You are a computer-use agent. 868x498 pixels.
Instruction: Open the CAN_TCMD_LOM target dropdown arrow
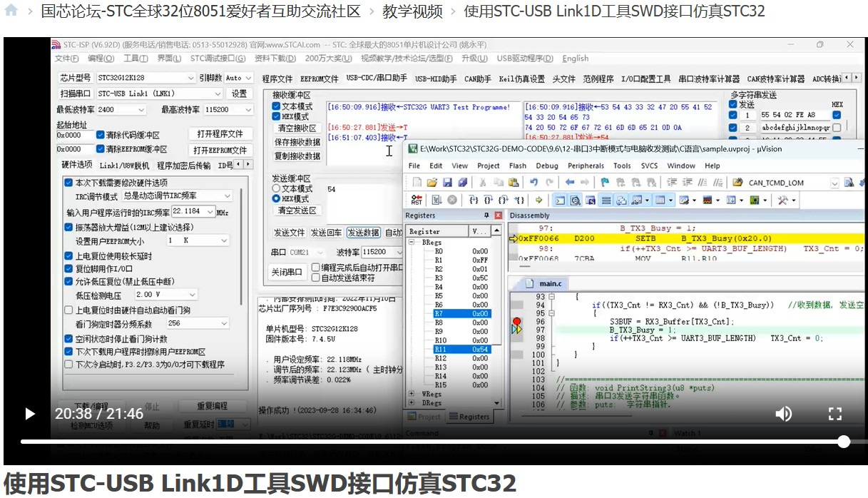click(834, 183)
